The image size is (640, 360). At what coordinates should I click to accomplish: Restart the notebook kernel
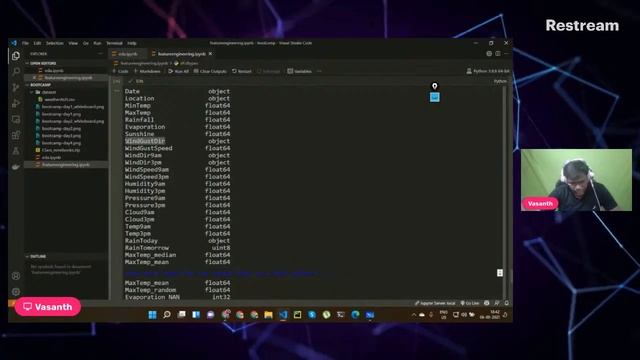[x=242, y=71]
